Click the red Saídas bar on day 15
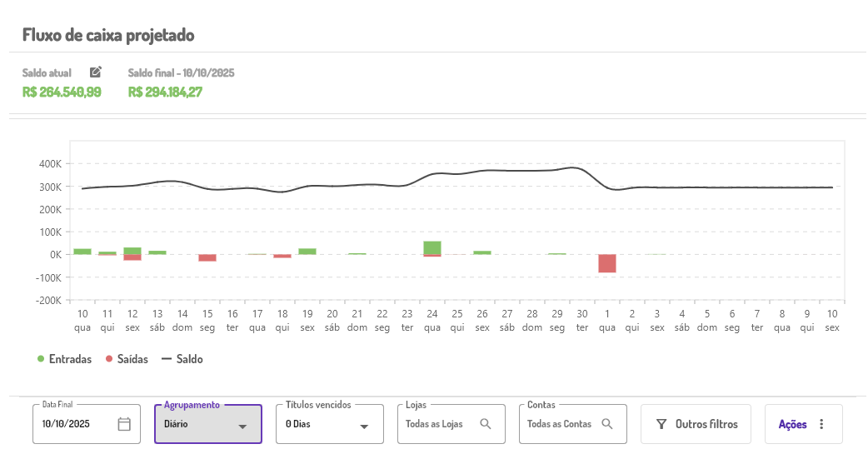 (207, 257)
